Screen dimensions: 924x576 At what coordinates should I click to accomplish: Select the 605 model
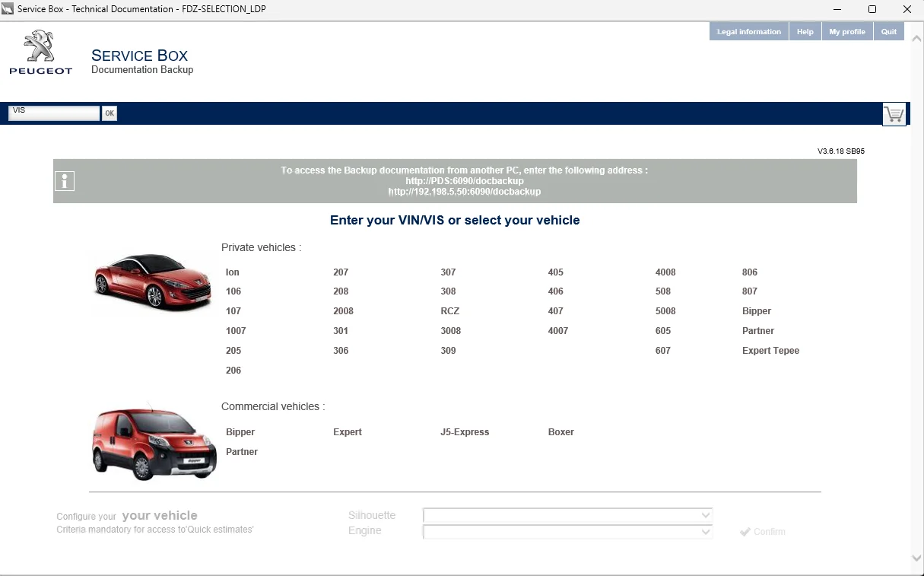pyautogui.click(x=663, y=331)
